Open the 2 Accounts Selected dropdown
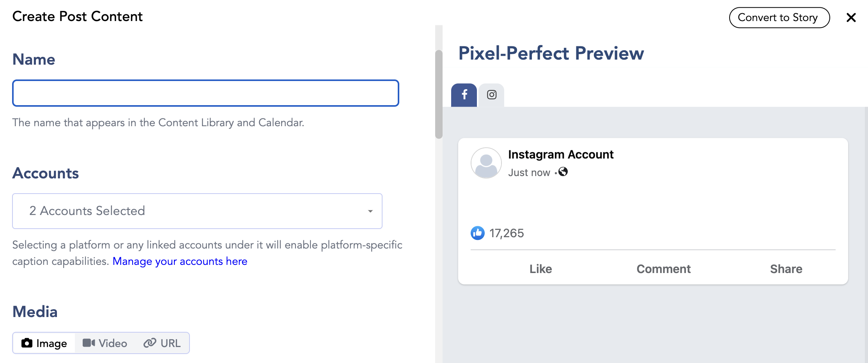The image size is (868, 363). (x=197, y=211)
